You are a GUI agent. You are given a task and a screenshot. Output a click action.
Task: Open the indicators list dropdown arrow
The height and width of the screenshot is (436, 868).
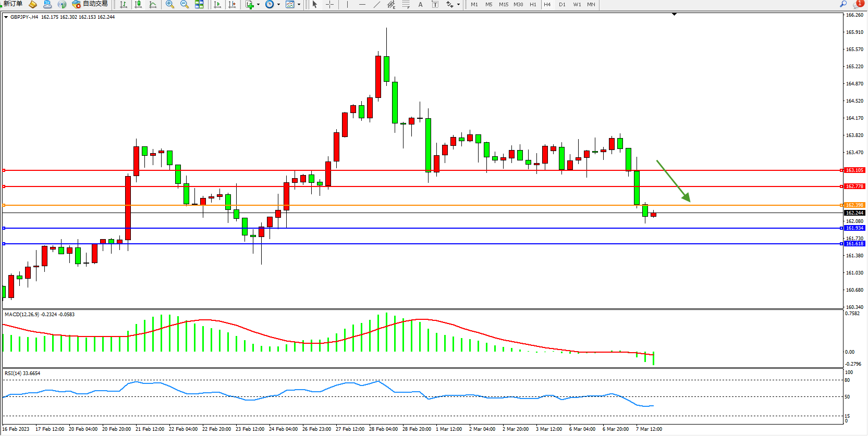point(258,5)
